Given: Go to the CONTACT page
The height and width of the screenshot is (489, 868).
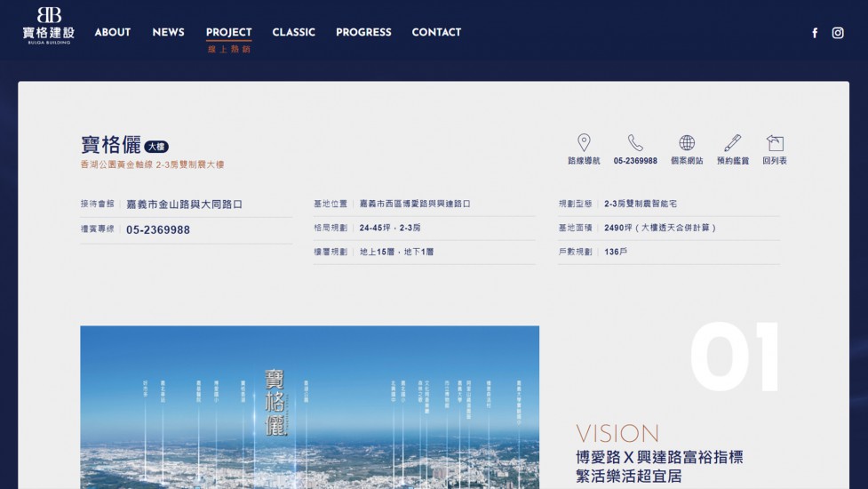Looking at the screenshot, I should coord(436,32).
